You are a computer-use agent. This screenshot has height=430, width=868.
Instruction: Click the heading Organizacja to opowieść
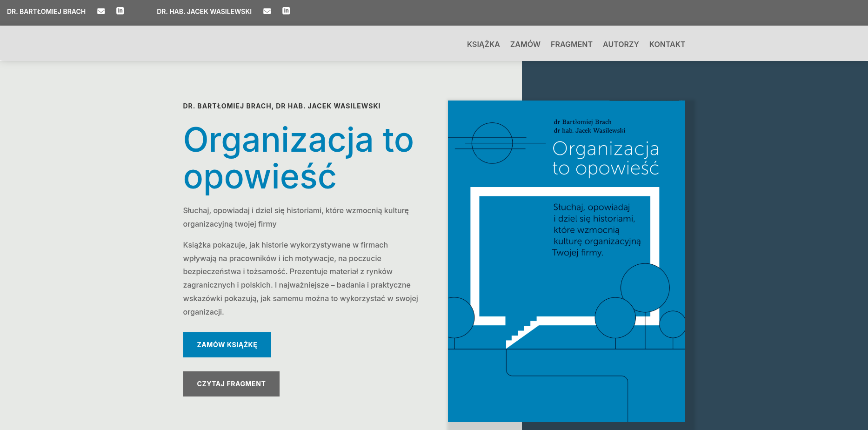tap(298, 158)
